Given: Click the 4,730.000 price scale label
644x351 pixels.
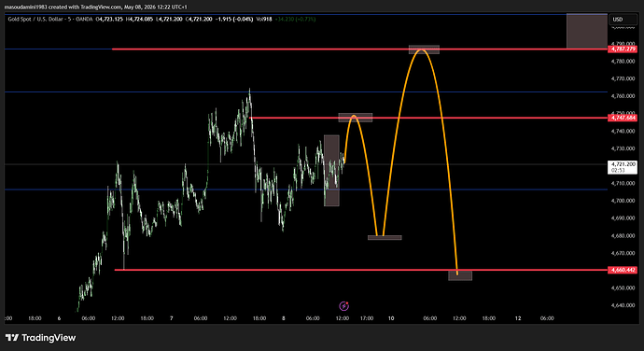Looking at the screenshot, I should click(623, 148).
